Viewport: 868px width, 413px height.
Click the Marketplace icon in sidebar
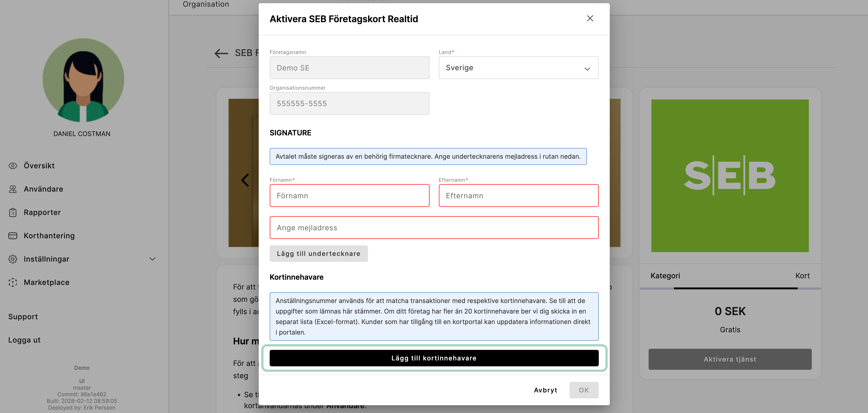(13, 282)
